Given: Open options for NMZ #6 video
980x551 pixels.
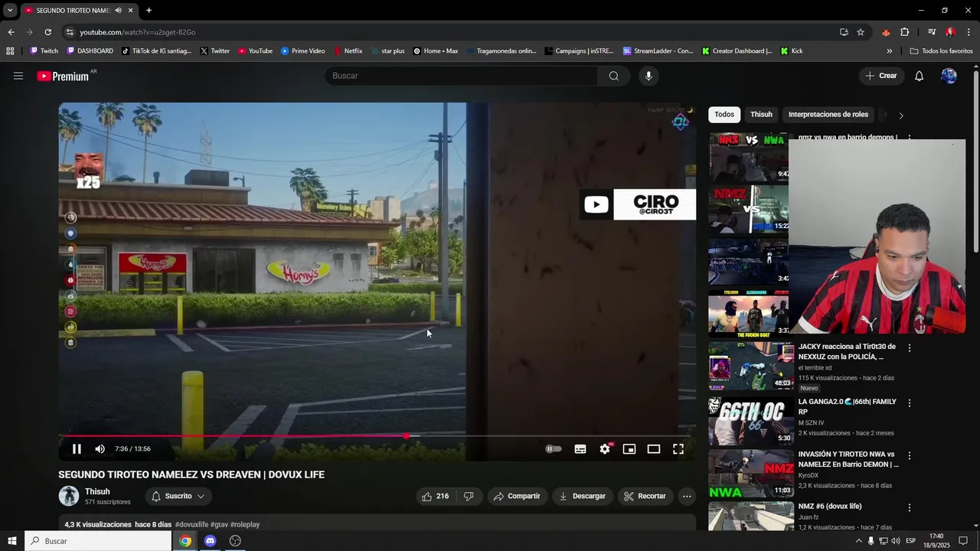Looking at the screenshot, I should tap(910, 507).
